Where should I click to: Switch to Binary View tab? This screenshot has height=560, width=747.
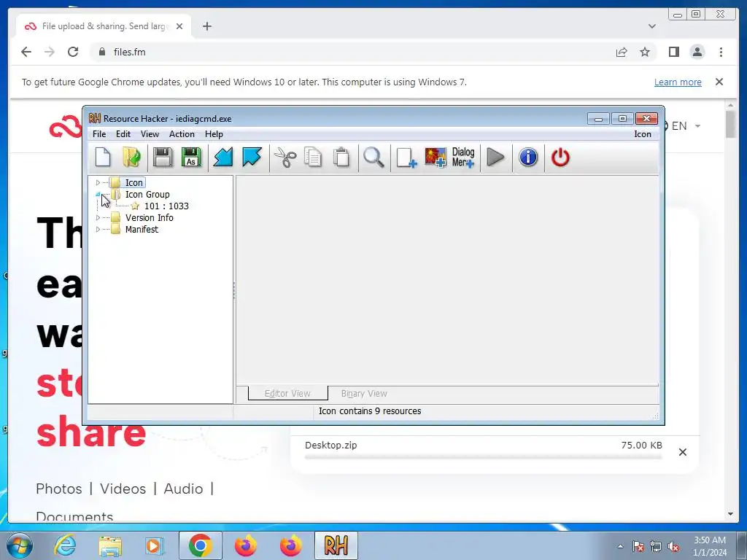[x=364, y=393]
